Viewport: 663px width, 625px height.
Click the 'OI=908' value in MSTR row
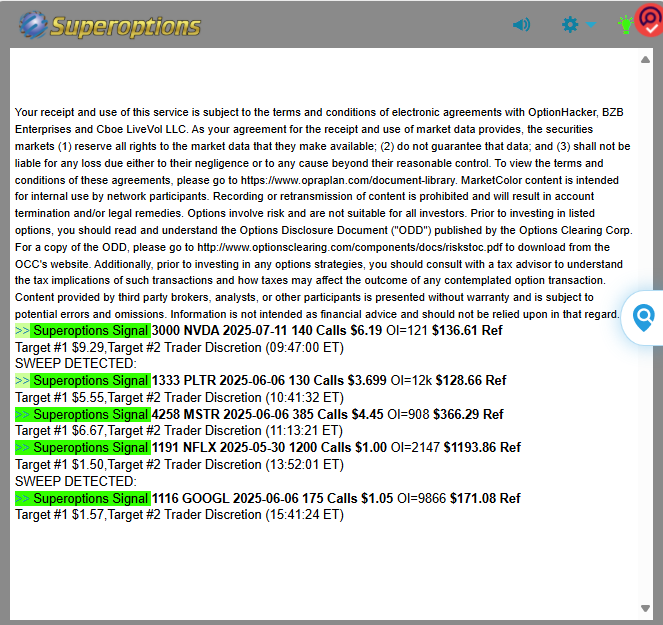click(x=408, y=414)
